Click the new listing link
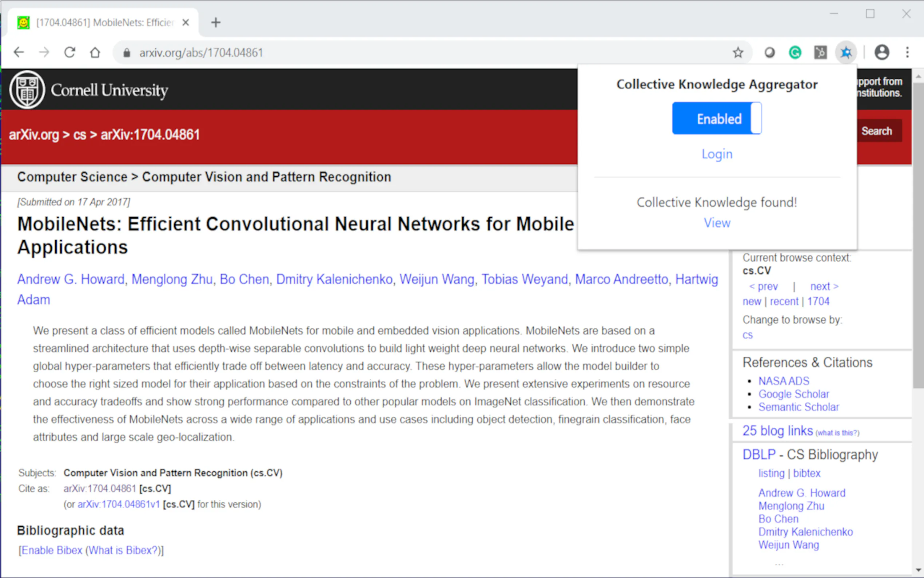This screenshot has width=924, height=578. (752, 301)
